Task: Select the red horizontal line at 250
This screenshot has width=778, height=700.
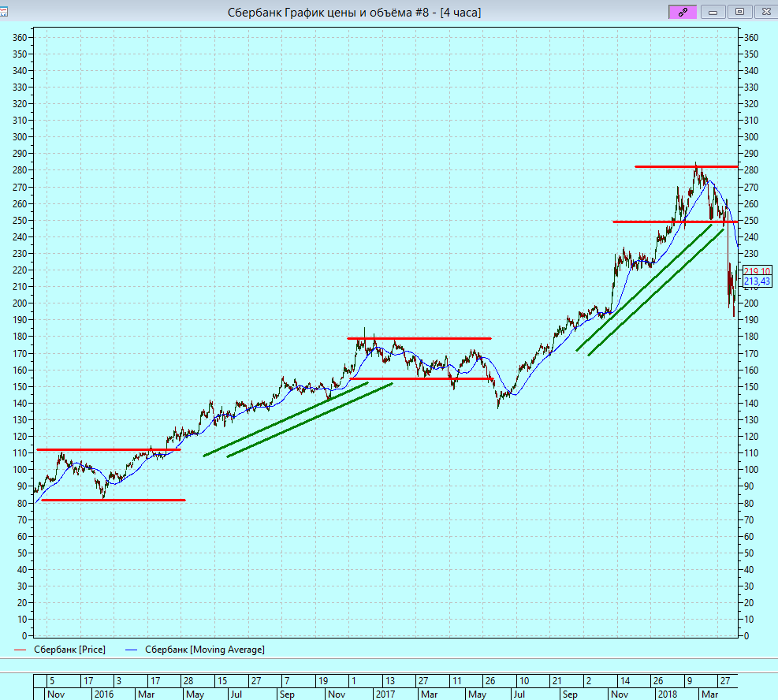Action: click(676, 222)
